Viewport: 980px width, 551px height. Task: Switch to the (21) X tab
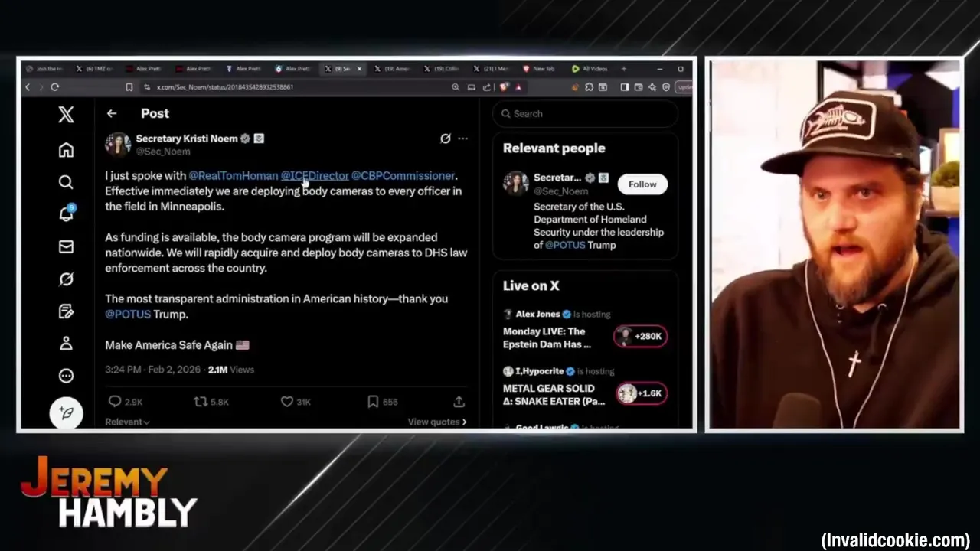point(492,69)
